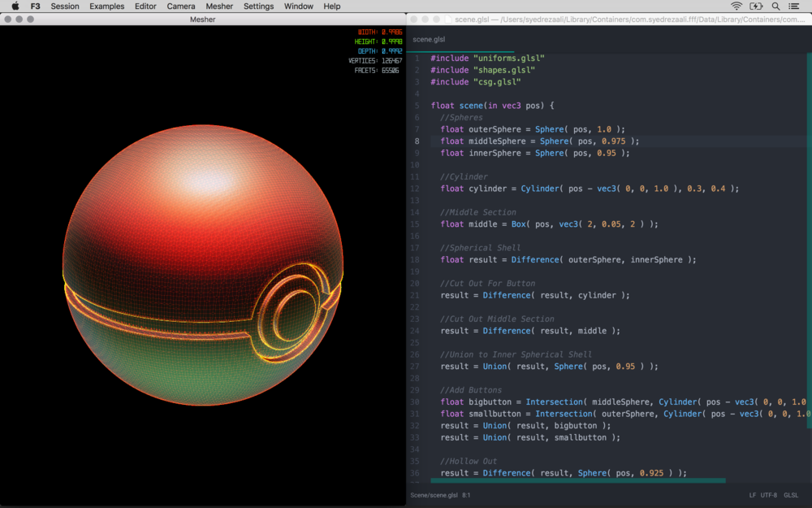Click the document icon beside scene.glsl title

point(449,19)
